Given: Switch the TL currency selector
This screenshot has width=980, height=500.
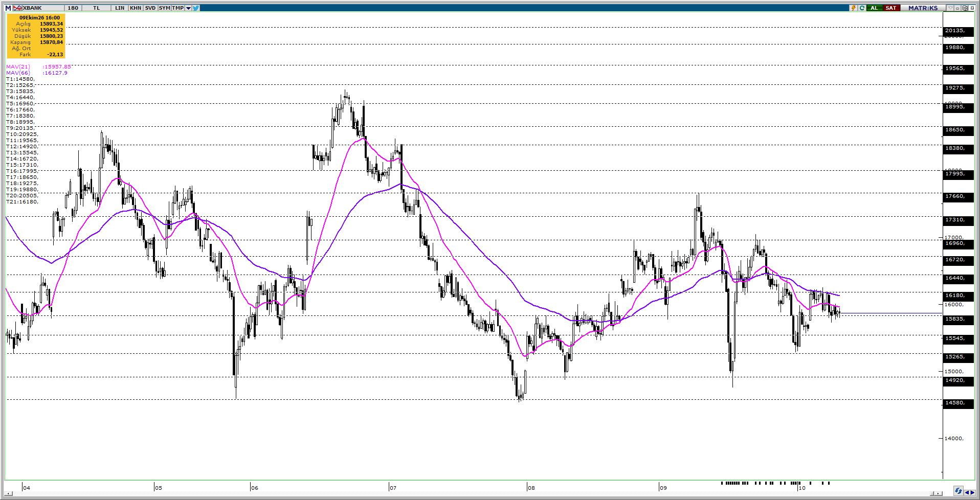Looking at the screenshot, I should [97, 8].
